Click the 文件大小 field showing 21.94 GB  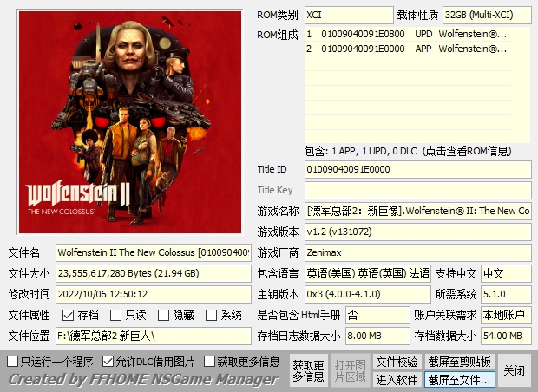coord(154,274)
